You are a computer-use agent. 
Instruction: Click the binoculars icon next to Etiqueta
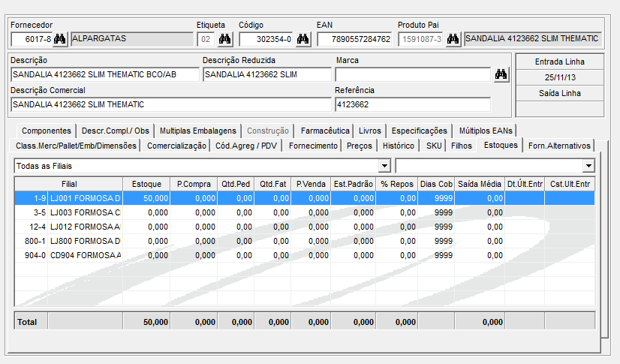[x=224, y=38]
